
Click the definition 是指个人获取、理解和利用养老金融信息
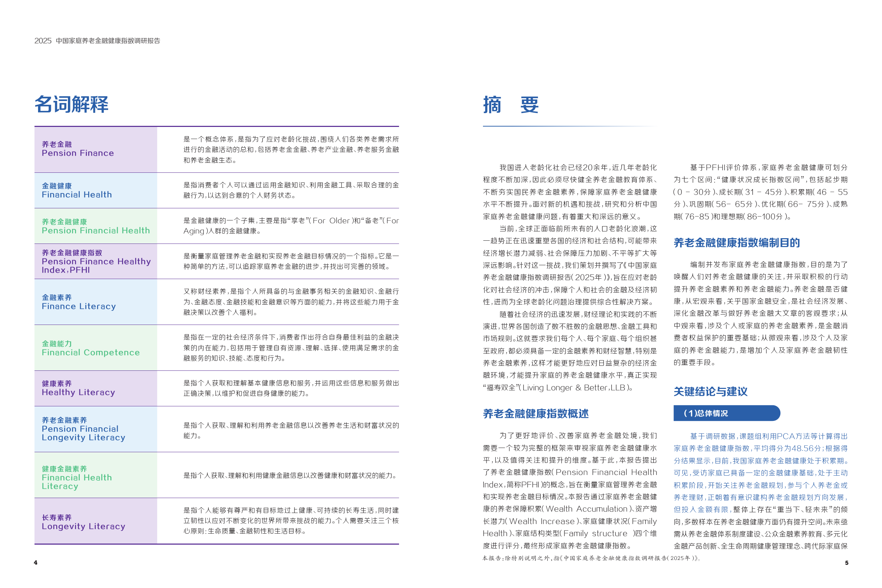[291, 431]
